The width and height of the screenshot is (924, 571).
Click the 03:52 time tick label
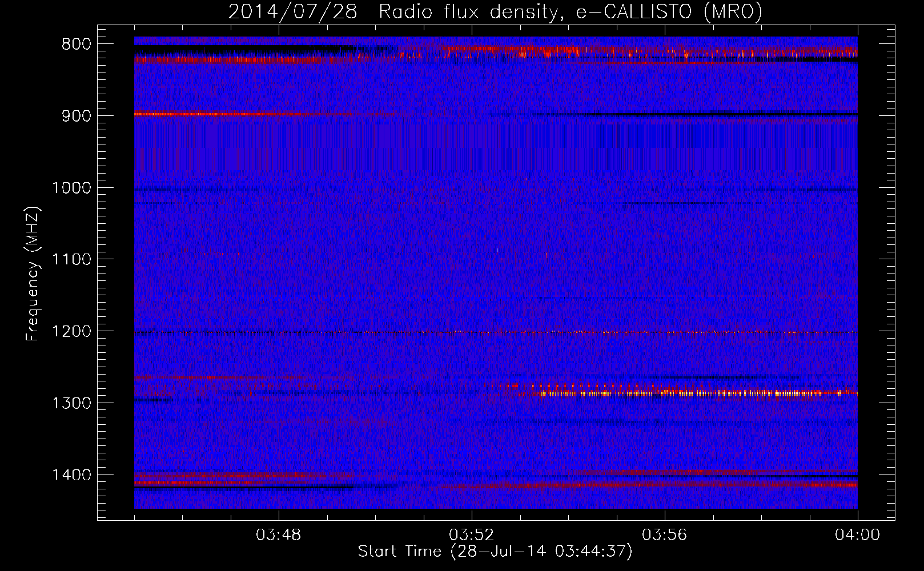(472, 535)
